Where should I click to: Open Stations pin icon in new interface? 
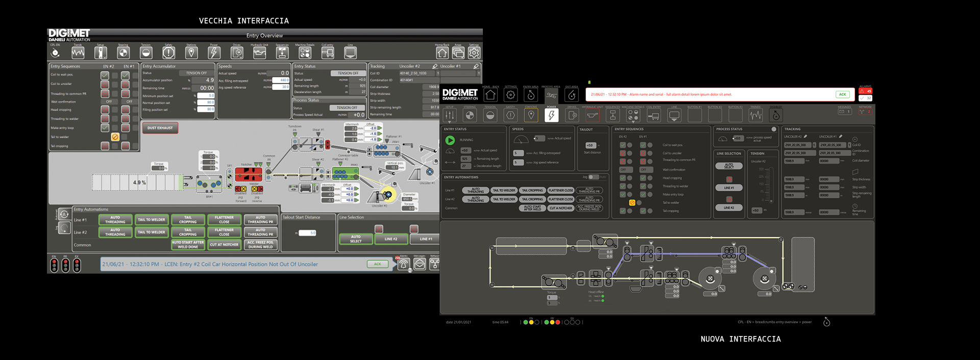pos(531,116)
